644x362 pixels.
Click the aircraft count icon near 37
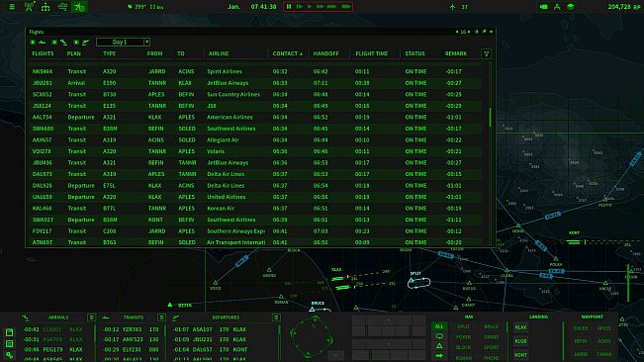tap(452, 7)
